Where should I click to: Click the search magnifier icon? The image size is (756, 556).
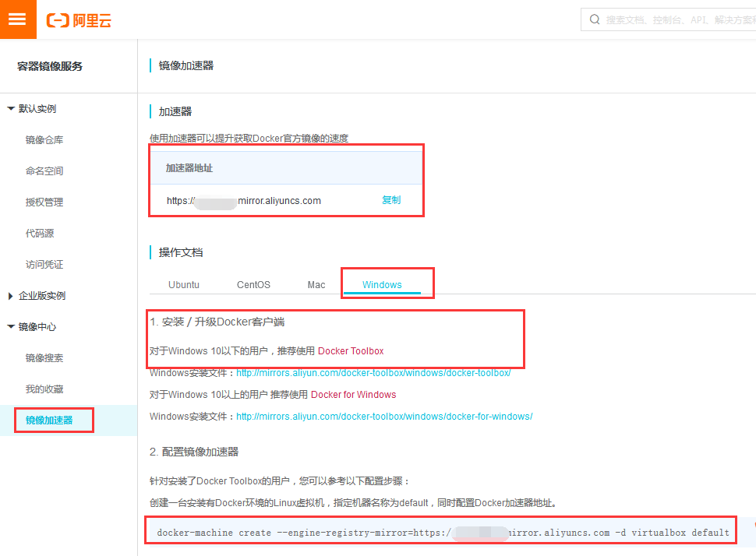(595, 19)
